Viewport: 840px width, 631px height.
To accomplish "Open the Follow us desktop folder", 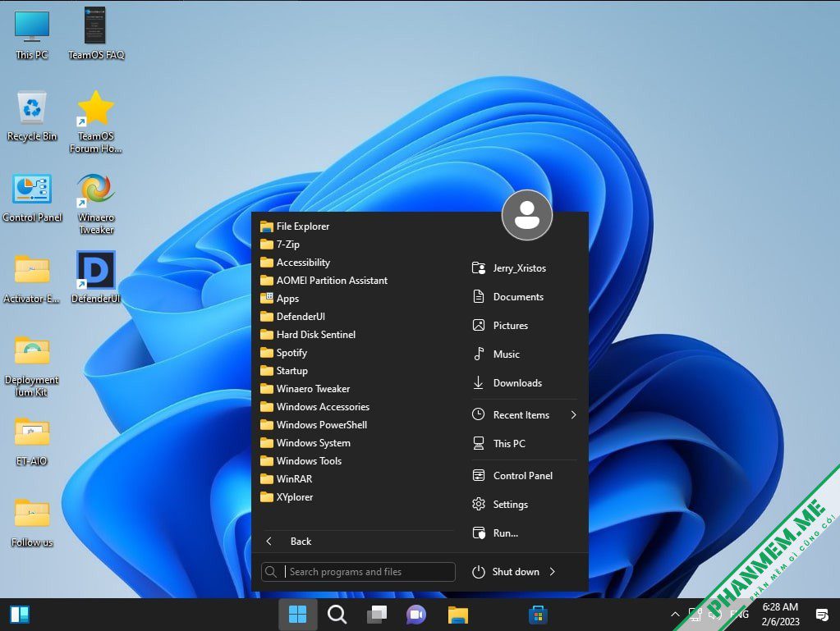I will [x=32, y=523].
